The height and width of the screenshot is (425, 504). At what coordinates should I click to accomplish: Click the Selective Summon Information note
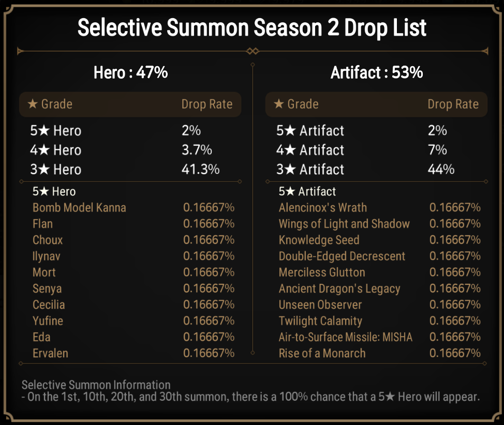(x=250, y=391)
